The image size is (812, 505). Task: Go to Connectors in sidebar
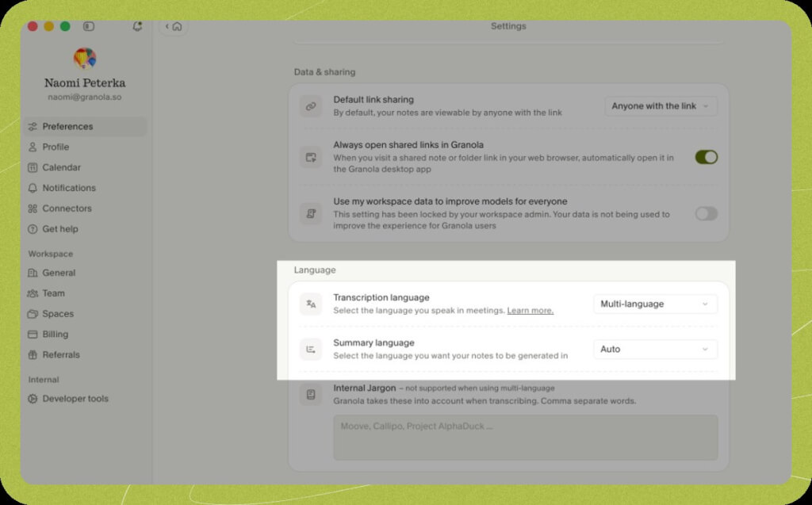tap(86, 209)
